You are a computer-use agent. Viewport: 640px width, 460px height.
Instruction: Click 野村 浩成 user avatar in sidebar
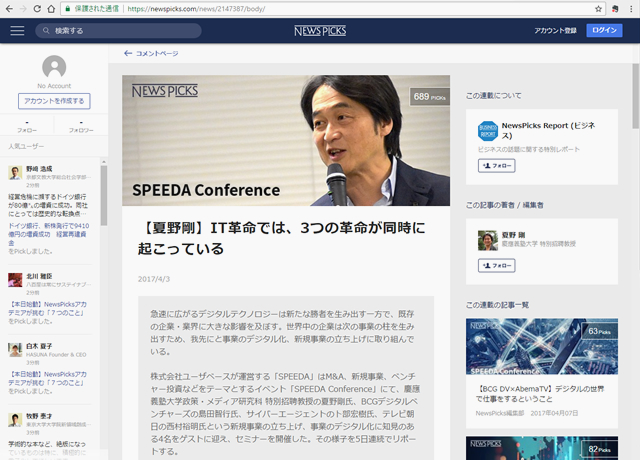pyautogui.click(x=15, y=173)
